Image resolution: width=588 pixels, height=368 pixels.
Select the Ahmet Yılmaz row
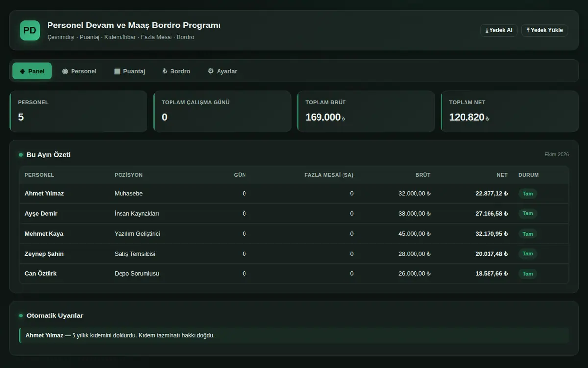pos(294,194)
